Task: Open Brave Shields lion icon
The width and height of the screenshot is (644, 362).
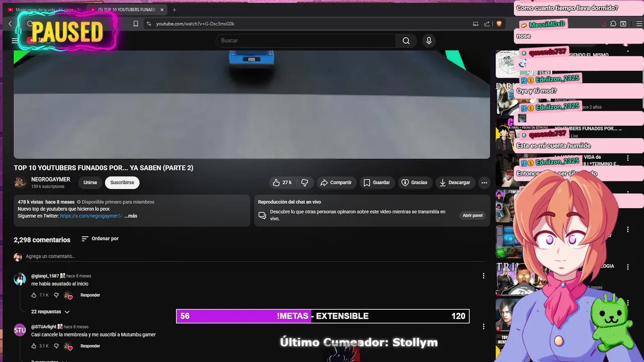Action: [499, 24]
